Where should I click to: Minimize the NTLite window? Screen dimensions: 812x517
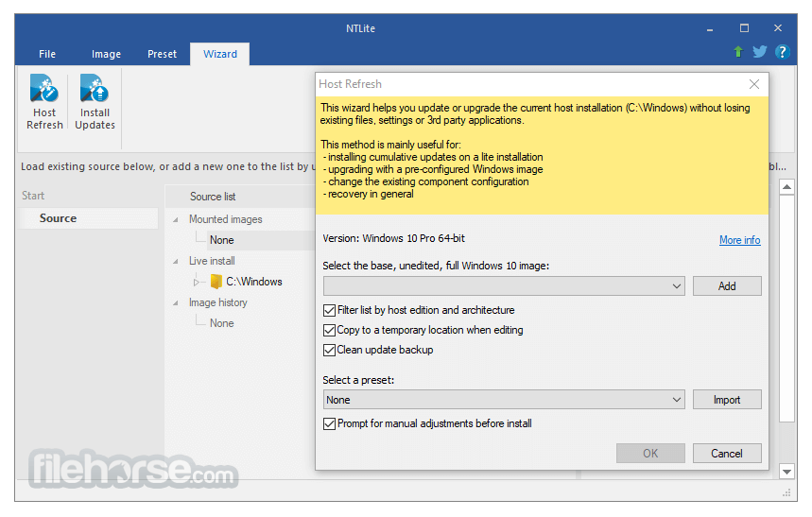[710, 28]
